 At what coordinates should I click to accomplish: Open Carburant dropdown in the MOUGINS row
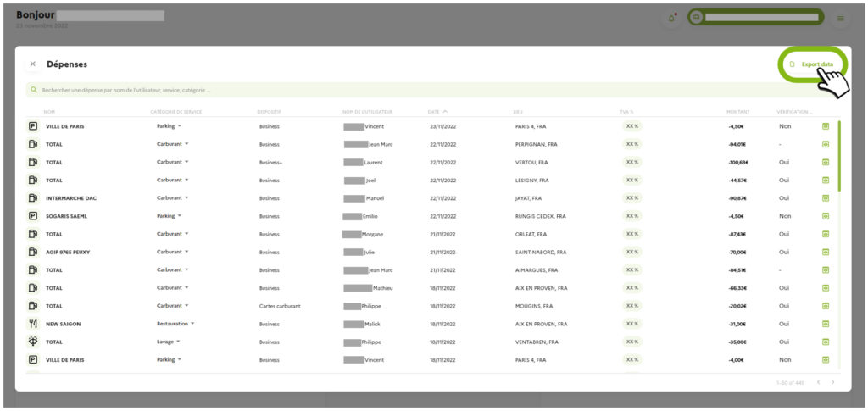pyautogui.click(x=173, y=305)
